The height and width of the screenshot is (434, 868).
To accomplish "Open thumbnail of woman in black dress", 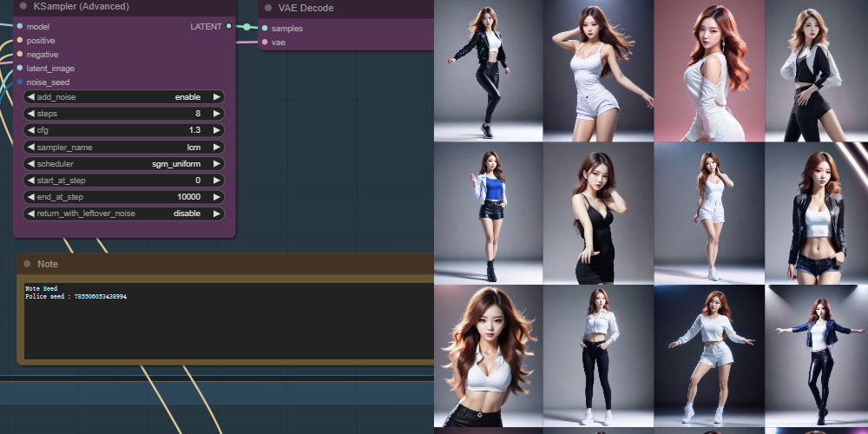I will point(598,214).
